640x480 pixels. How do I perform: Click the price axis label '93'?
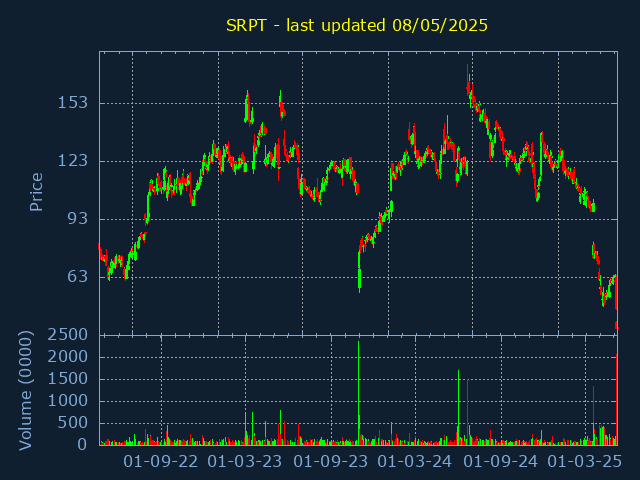coord(78,218)
